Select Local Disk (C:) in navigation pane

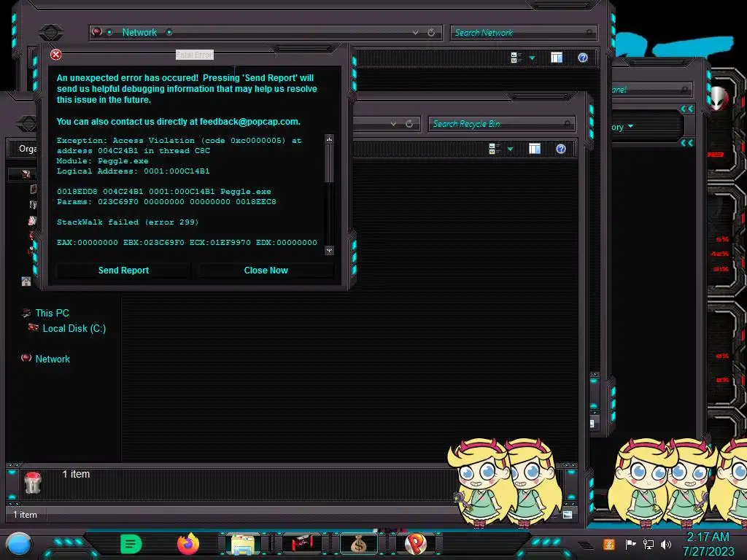pyautogui.click(x=74, y=328)
